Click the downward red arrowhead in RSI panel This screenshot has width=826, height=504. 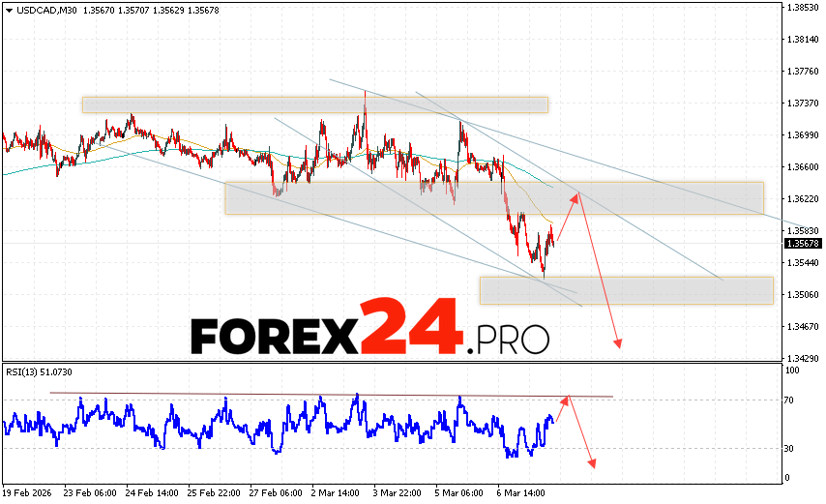(x=591, y=462)
